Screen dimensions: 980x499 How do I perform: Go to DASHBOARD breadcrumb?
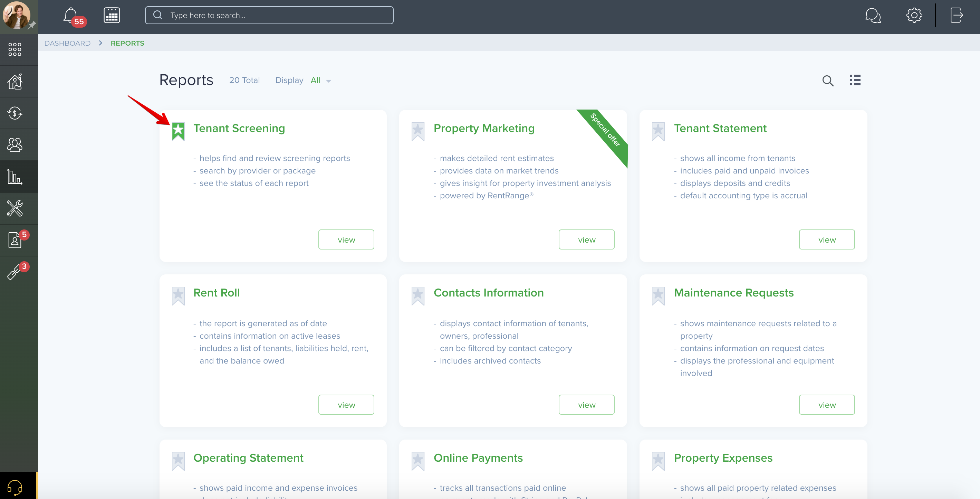point(67,43)
